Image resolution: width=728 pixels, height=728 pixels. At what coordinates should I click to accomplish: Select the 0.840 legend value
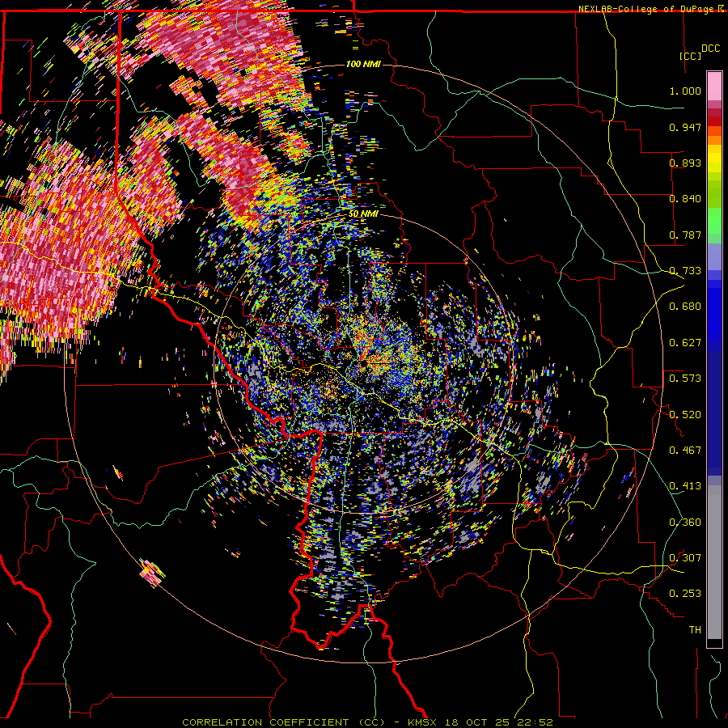685,199
